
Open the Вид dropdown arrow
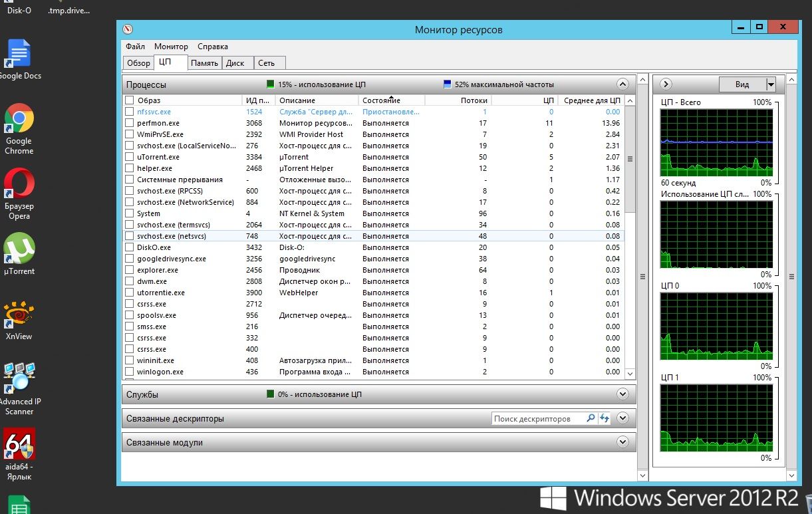point(771,84)
